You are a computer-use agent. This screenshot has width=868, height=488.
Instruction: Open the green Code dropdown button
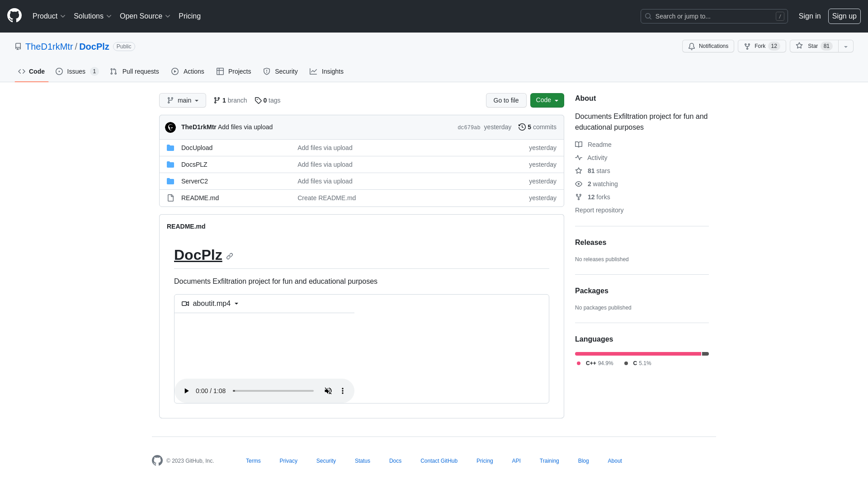coord(547,100)
